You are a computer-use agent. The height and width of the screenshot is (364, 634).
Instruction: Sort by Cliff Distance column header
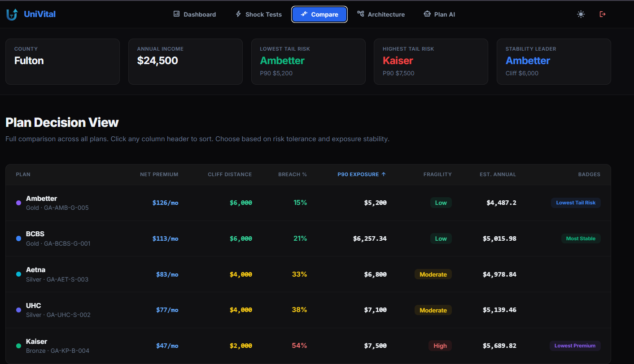(x=230, y=174)
